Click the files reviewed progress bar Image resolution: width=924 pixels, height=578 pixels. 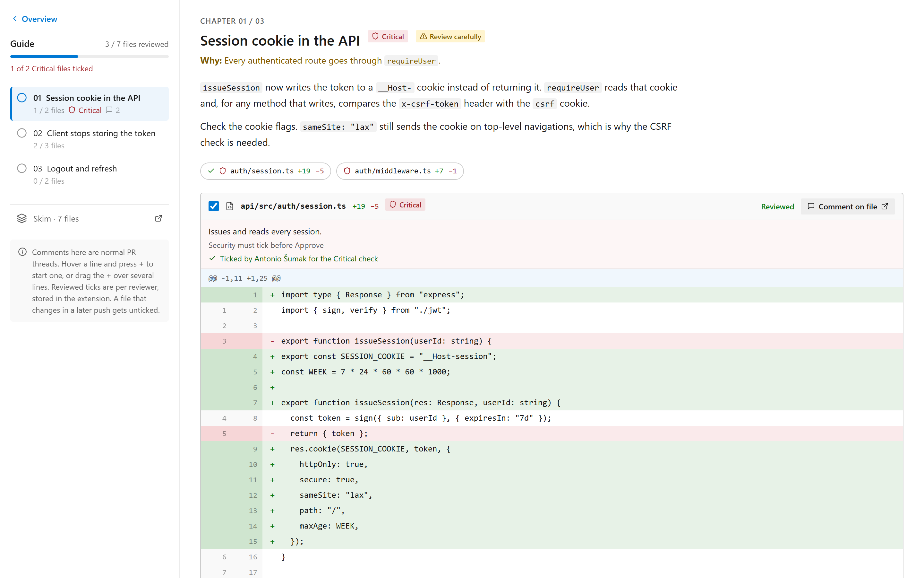(90, 57)
